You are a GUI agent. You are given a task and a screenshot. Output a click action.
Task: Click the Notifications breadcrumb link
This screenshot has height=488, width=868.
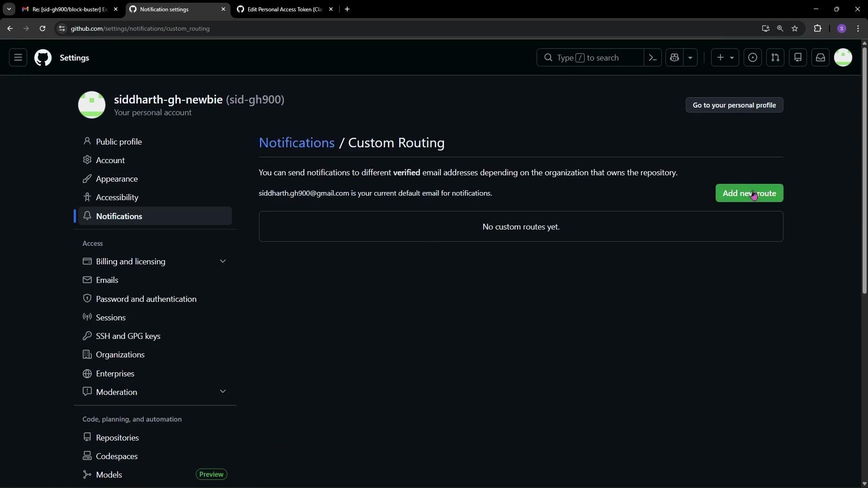point(297,143)
